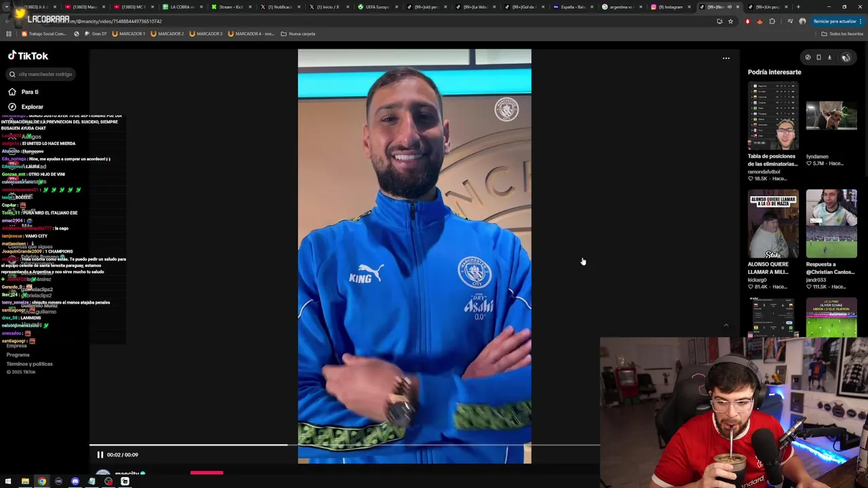
Task: Open Todos los favoritos folder
Action: click(x=842, y=33)
